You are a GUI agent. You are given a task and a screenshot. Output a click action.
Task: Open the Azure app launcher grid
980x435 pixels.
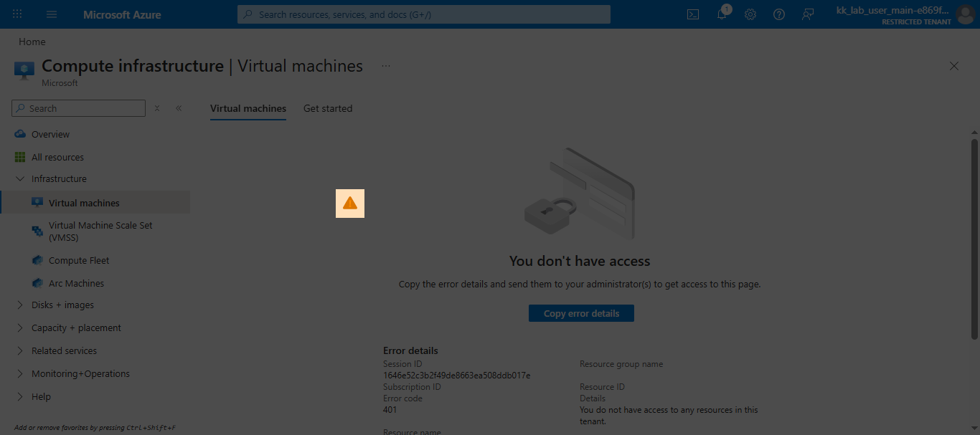(17, 14)
